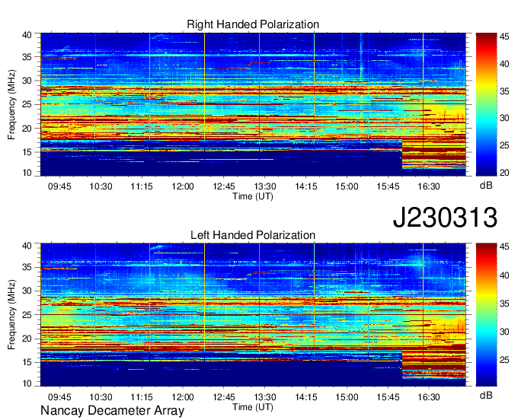
Task: Click 14:15 tick under Left Handed plot
Action: tap(306, 397)
